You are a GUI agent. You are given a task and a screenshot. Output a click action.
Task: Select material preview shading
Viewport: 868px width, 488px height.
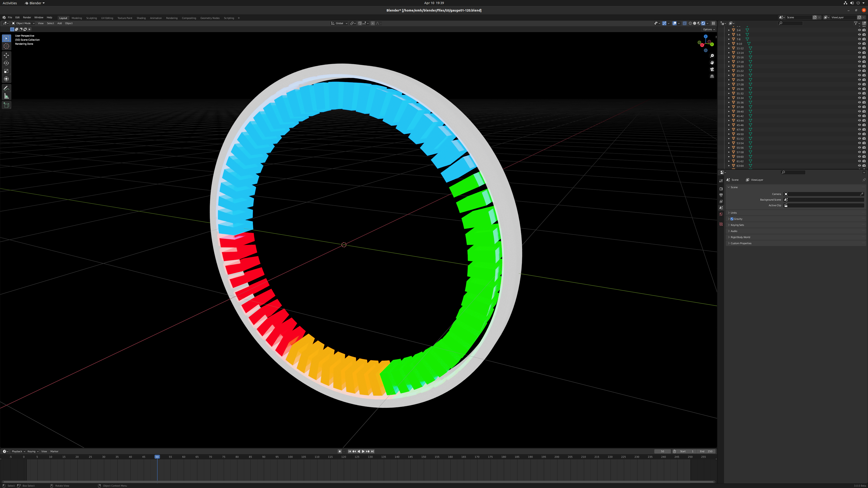click(x=699, y=23)
